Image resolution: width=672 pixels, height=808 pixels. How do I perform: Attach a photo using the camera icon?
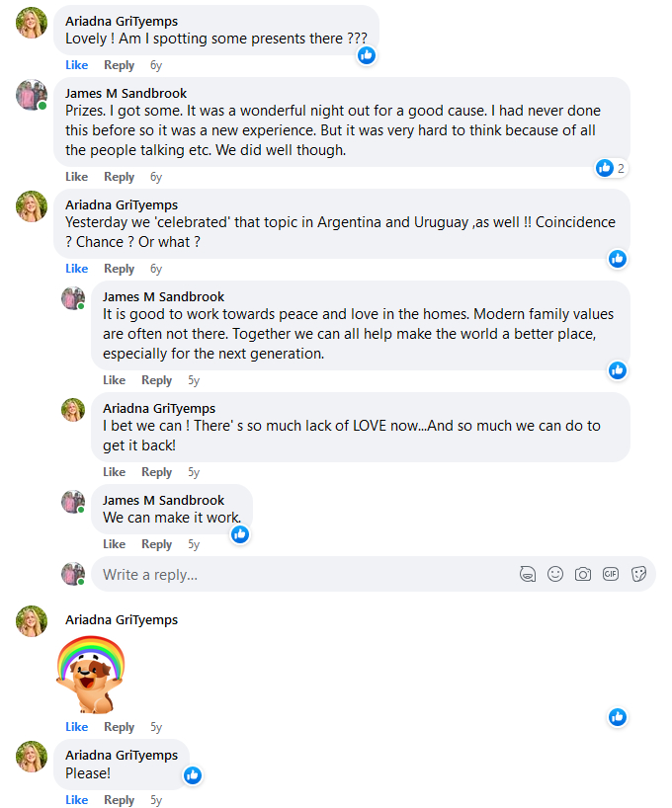[x=583, y=574]
